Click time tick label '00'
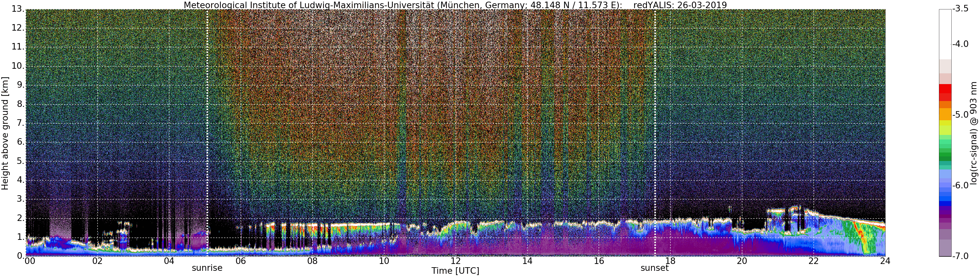The height and width of the screenshot is (277, 980). click(x=29, y=261)
